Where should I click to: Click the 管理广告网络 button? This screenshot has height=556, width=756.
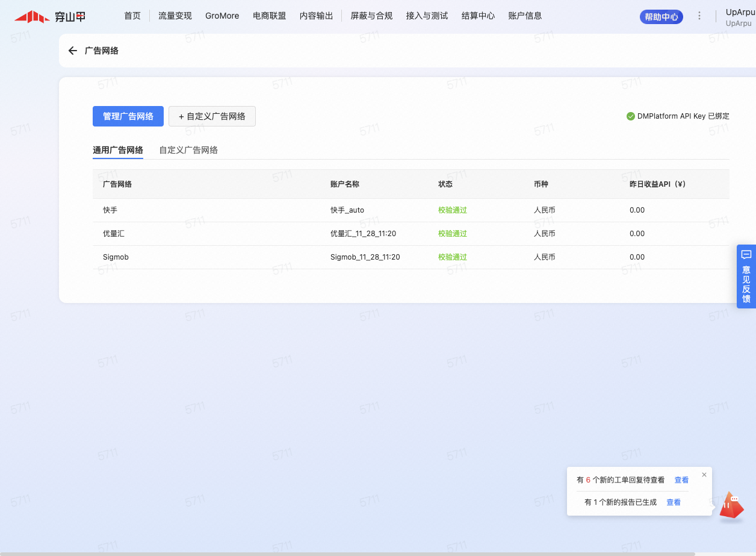[128, 116]
